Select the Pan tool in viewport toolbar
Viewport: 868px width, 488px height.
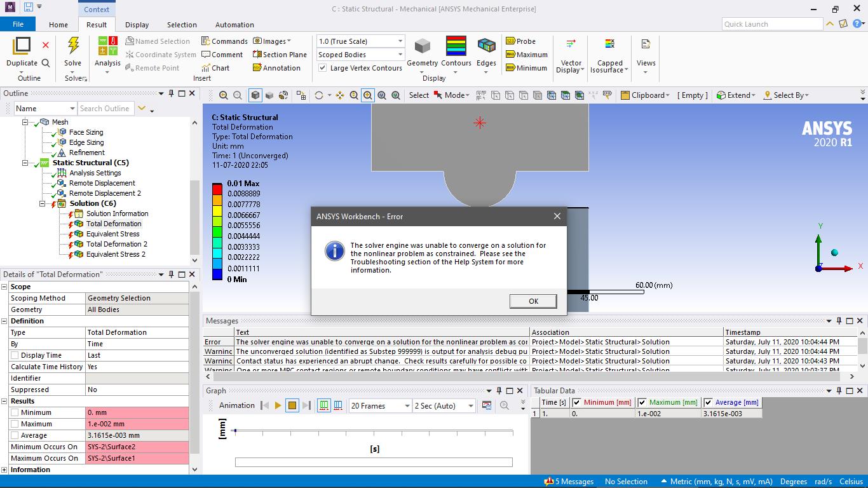[340, 95]
